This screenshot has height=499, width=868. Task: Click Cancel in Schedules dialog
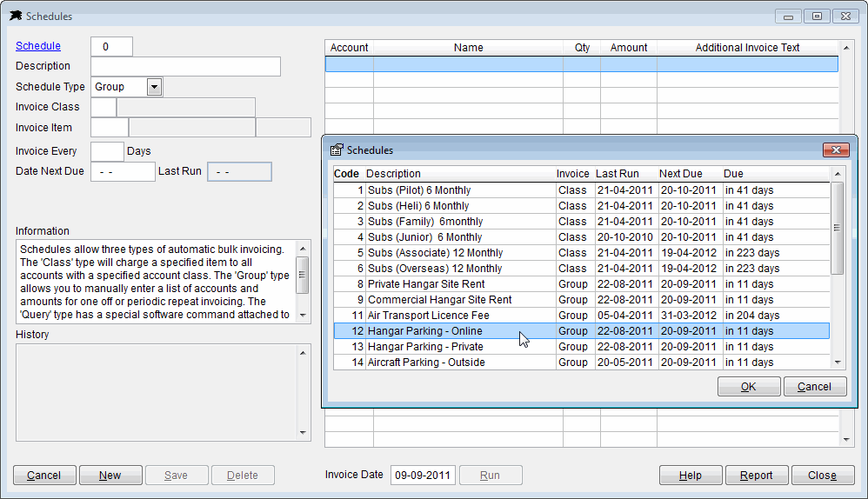coord(815,387)
